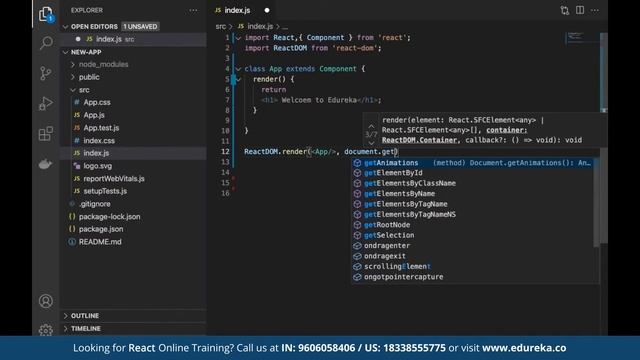Viewport: 640px width, 360px height.
Task: Switch to the index.js editor tab
Action: (242, 10)
